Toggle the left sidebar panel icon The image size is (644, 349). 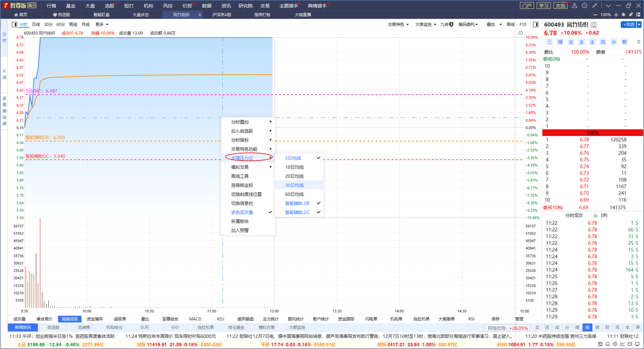(15, 24)
